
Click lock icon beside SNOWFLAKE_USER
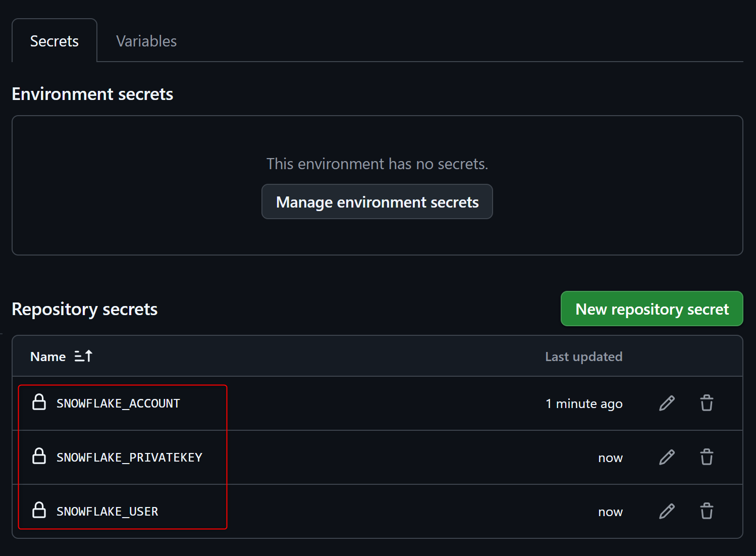(x=39, y=511)
